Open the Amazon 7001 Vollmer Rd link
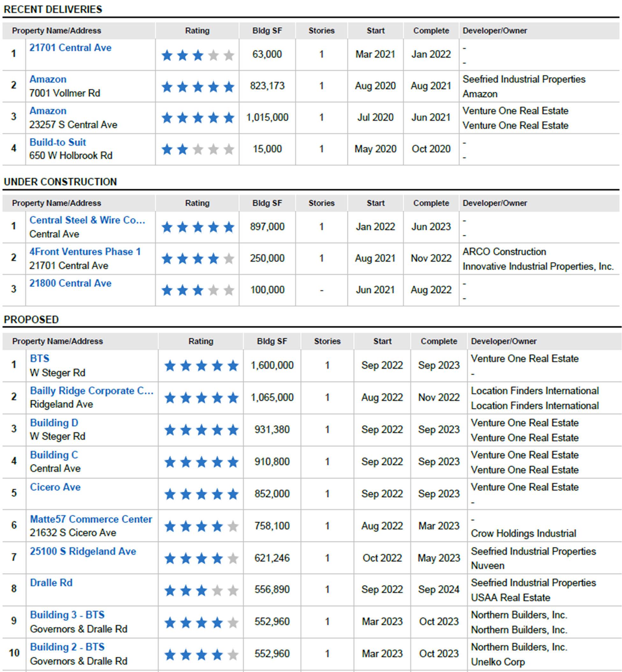Image resolution: width=622 pixels, height=672 pixels. (x=48, y=79)
